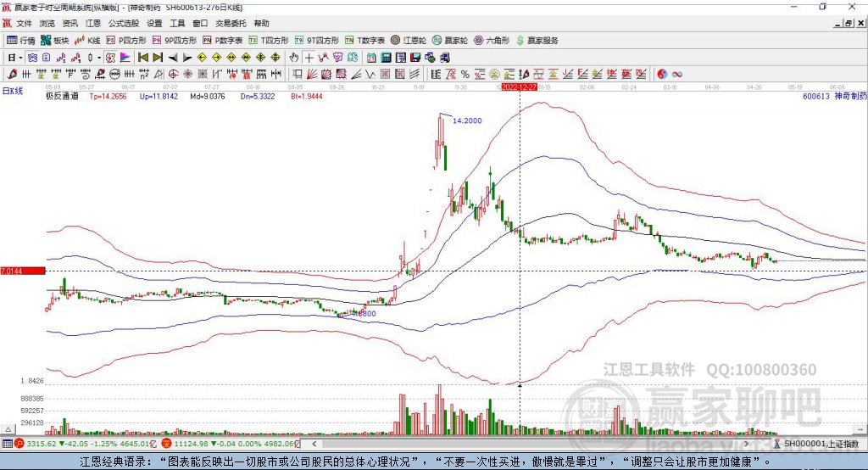Open the 江恩轮 Gann wheel

pyautogui.click(x=409, y=41)
